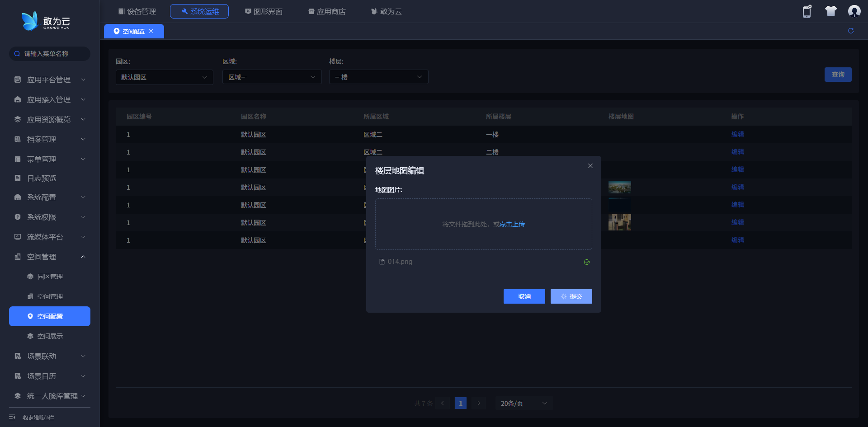Click the 统一人脸库管理 sidebar icon

click(18, 396)
